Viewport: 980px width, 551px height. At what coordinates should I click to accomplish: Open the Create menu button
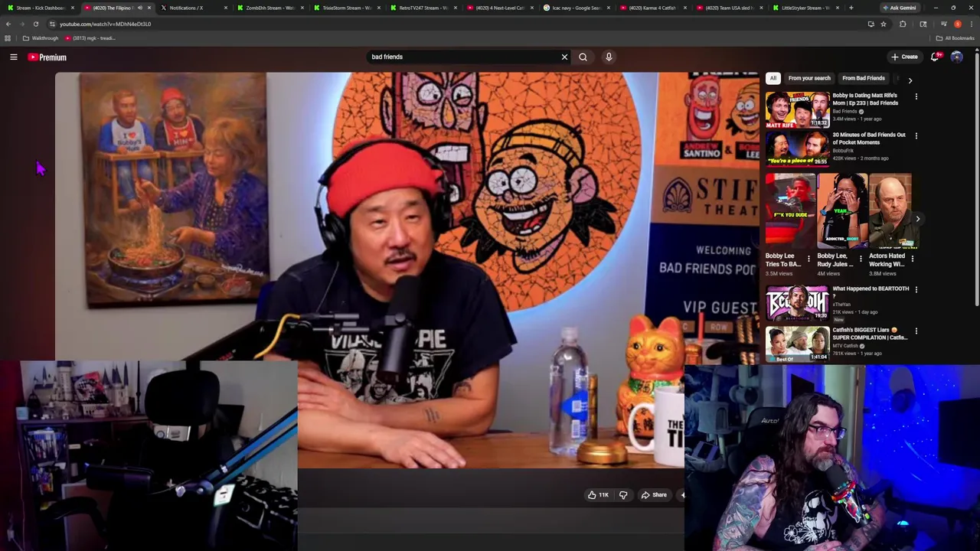coord(904,57)
